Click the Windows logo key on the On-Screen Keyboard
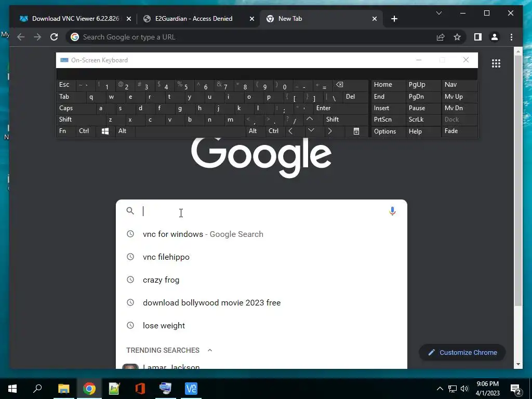Image resolution: width=532 pixels, height=399 pixels. pos(105,131)
